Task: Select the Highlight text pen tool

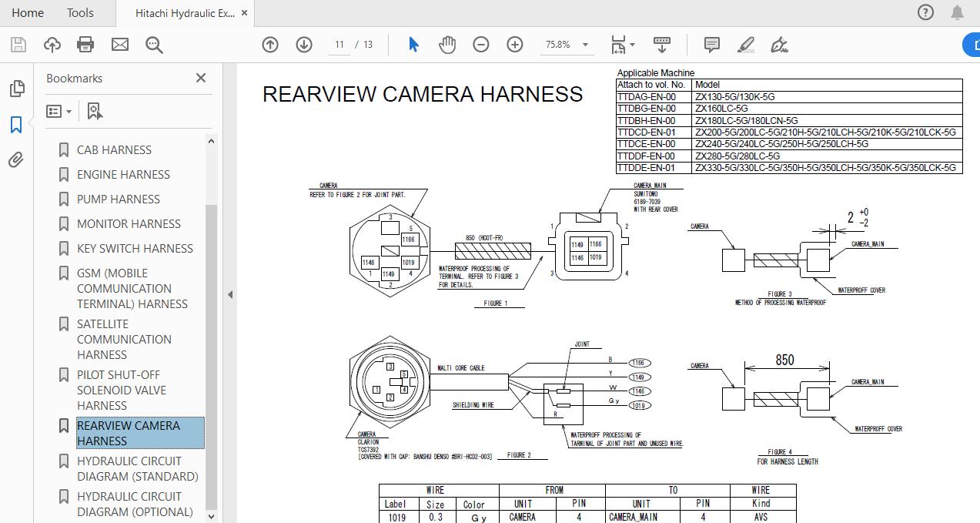Action: pos(746,45)
